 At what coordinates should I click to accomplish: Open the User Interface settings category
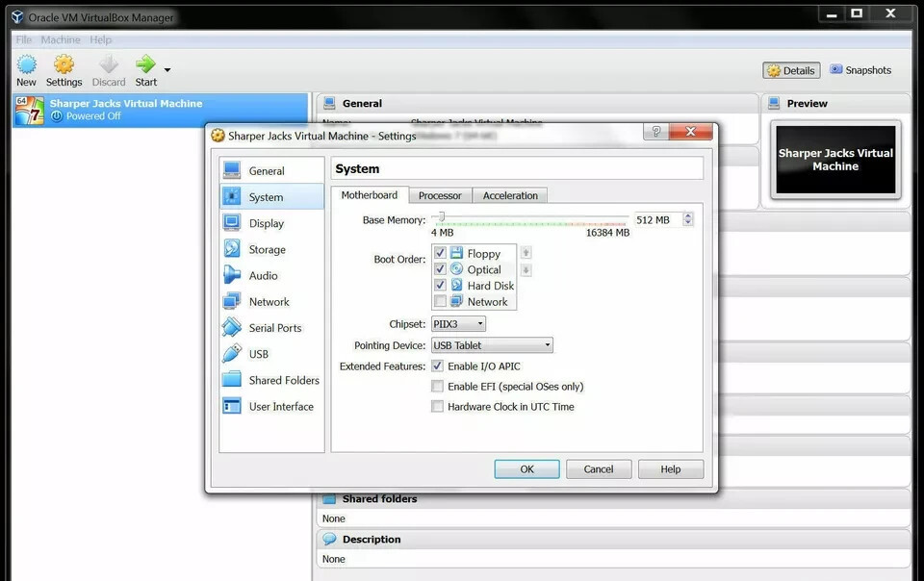click(x=271, y=406)
